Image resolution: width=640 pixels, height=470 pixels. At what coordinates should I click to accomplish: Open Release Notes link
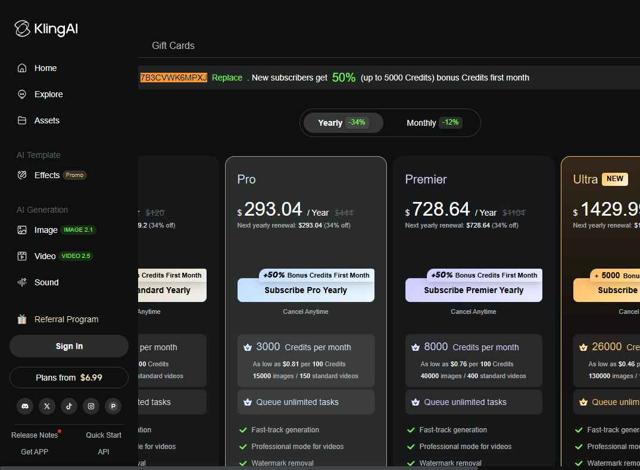click(x=35, y=435)
